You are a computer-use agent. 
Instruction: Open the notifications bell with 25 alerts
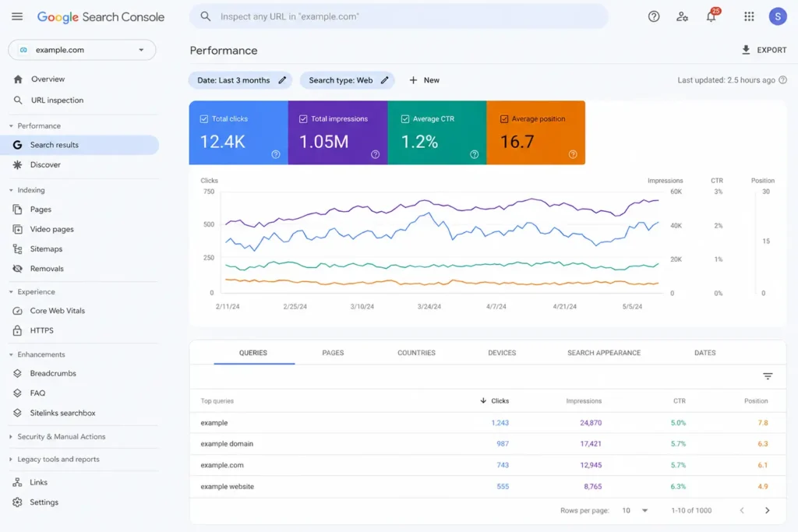pyautogui.click(x=711, y=16)
